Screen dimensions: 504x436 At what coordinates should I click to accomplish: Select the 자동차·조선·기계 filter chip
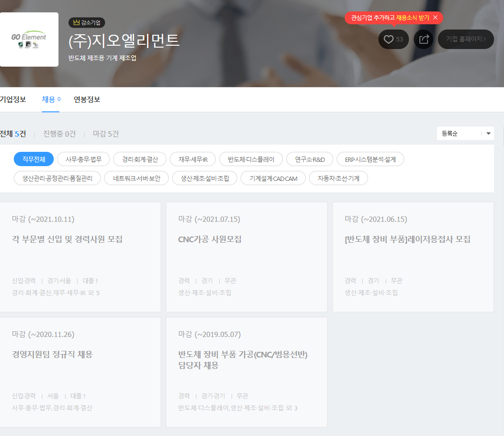[339, 178]
